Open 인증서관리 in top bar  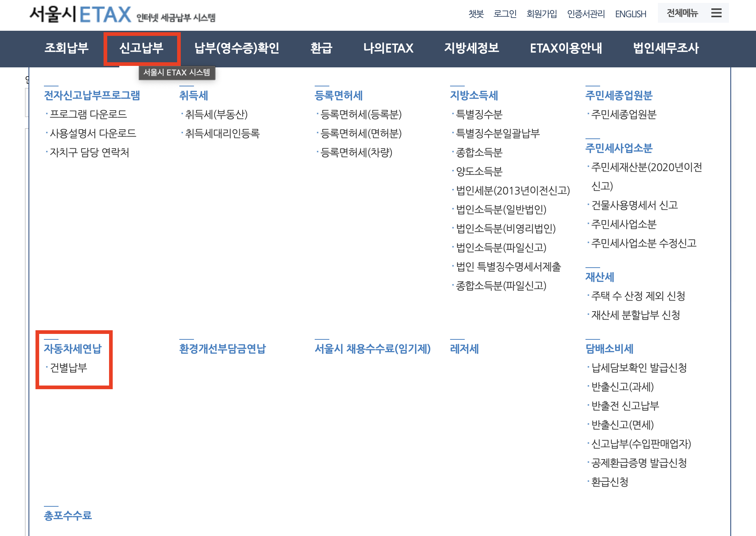pyautogui.click(x=586, y=14)
